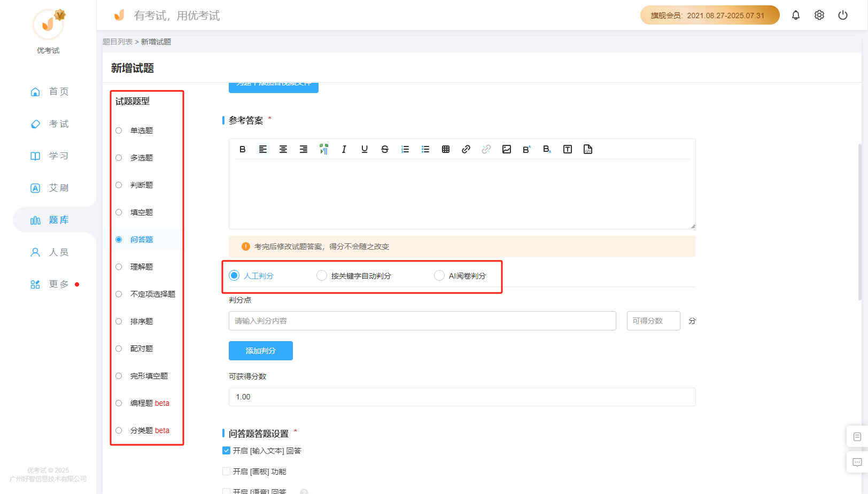Focus the 可得分数 input field

pyautogui.click(x=654, y=321)
